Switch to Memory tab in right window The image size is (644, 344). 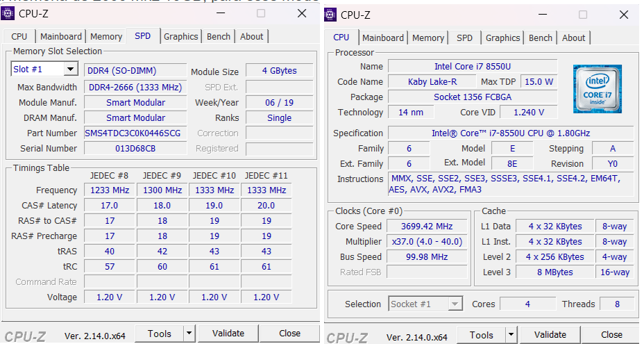(x=428, y=38)
